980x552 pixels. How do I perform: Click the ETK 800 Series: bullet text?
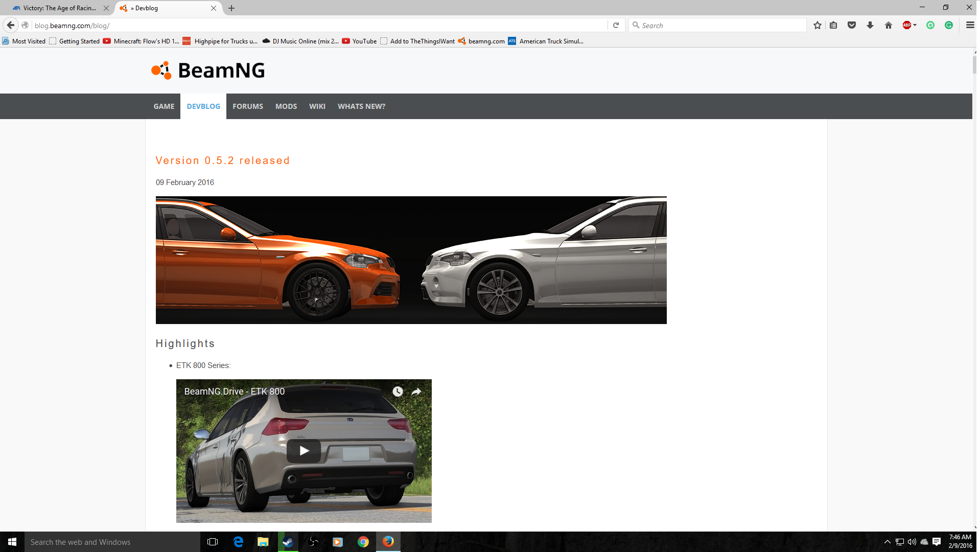pyautogui.click(x=203, y=365)
